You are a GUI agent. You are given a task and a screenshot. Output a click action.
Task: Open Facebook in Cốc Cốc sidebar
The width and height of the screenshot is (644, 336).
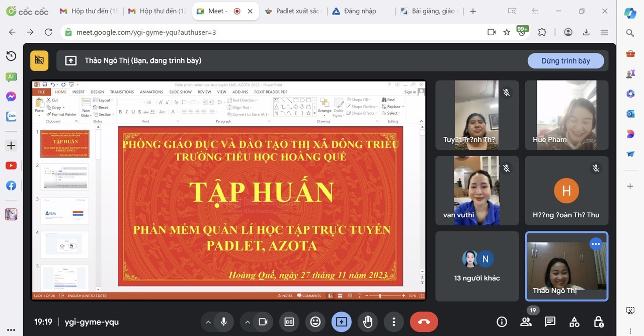pyautogui.click(x=11, y=186)
